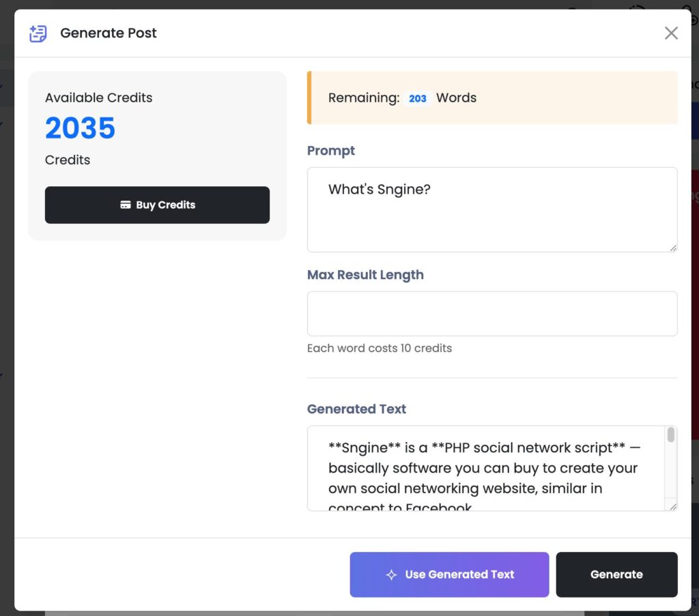Click the Available Credits heading

[x=99, y=98]
